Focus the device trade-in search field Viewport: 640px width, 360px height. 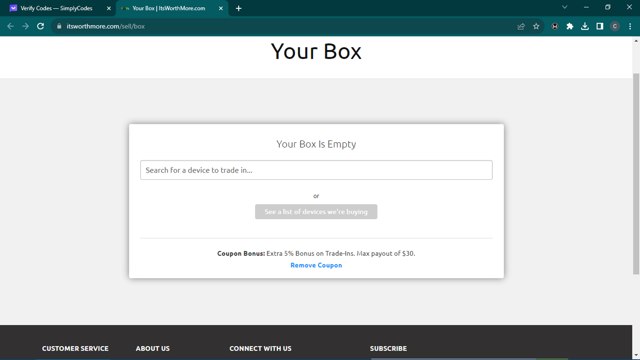coord(316,170)
